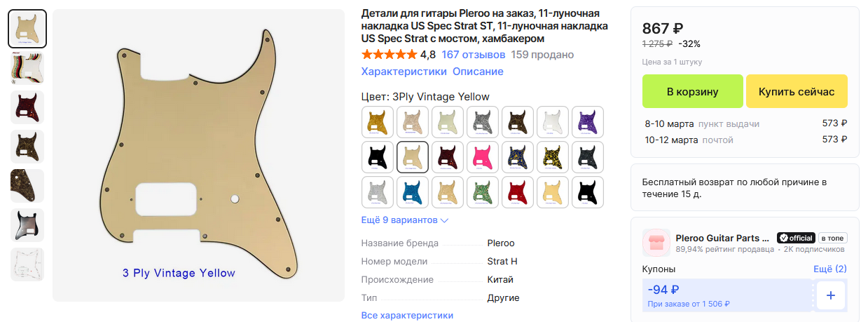Screen dimensions: 868x322
Task: Click the Pleroo store shop icon
Action: (656, 243)
